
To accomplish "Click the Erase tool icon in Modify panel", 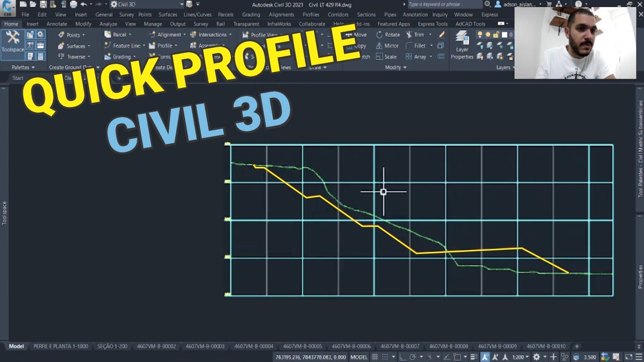I will click(441, 35).
